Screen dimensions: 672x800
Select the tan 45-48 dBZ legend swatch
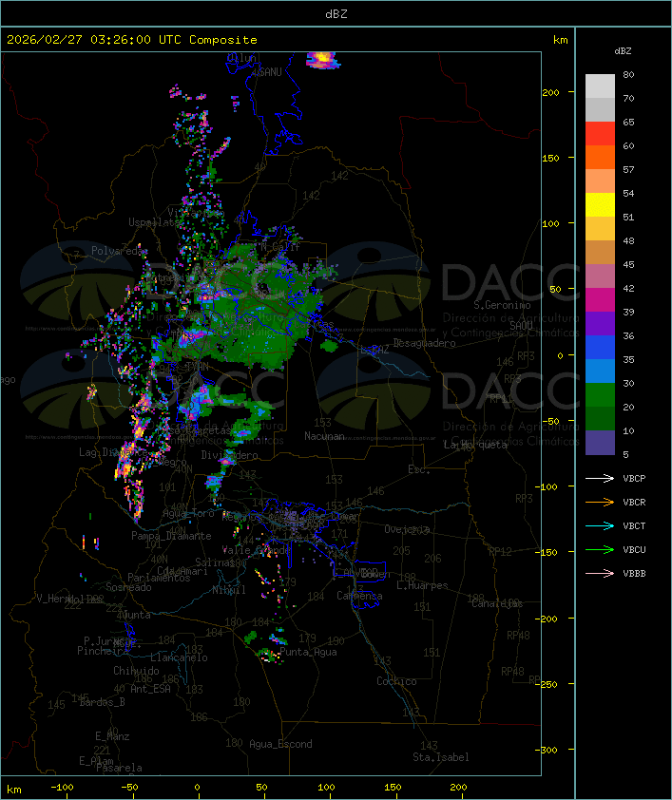[x=600, y=252]
